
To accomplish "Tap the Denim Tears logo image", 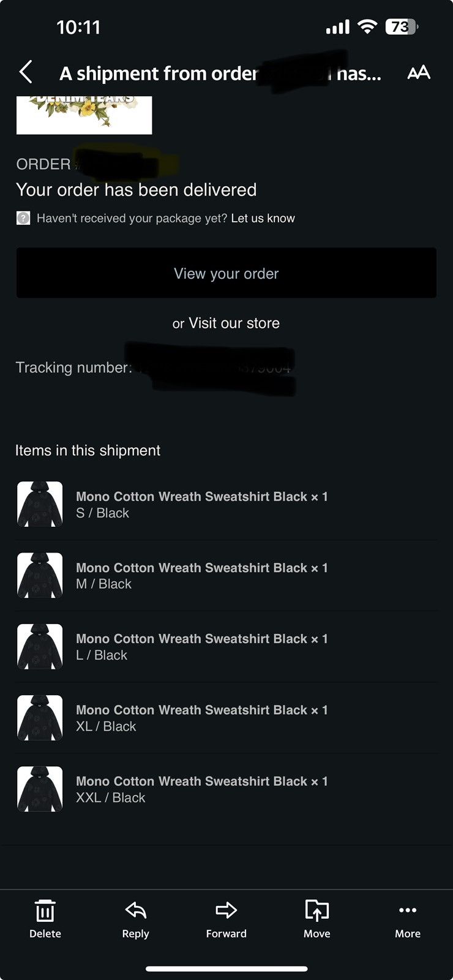I will tap(84, 115).
